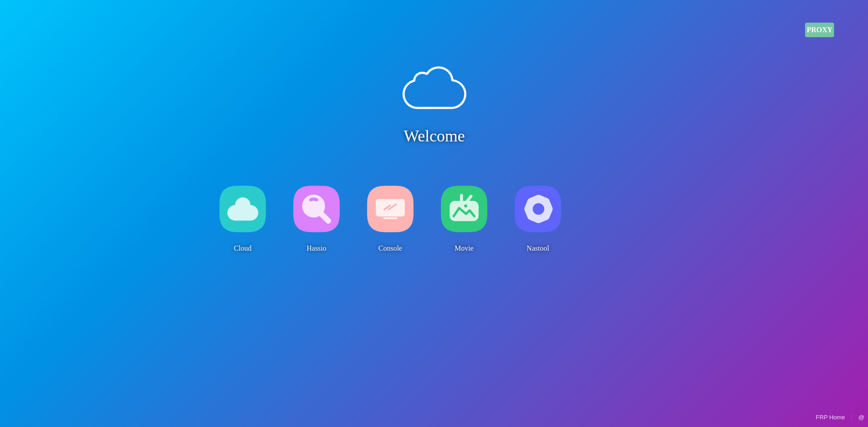Open the Console monitor icon
This screenshot has height=427, width=868.
[x=390, y=209]
